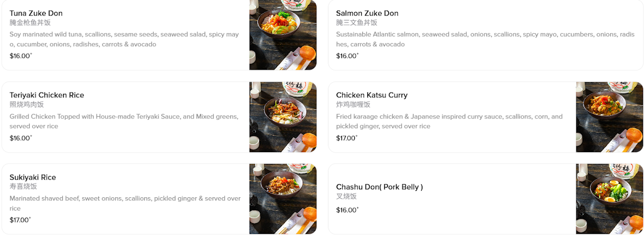Click the Chashu Don $16.00 price
The width and height of the screenshot is (644, 236).
tap(347, 210)
